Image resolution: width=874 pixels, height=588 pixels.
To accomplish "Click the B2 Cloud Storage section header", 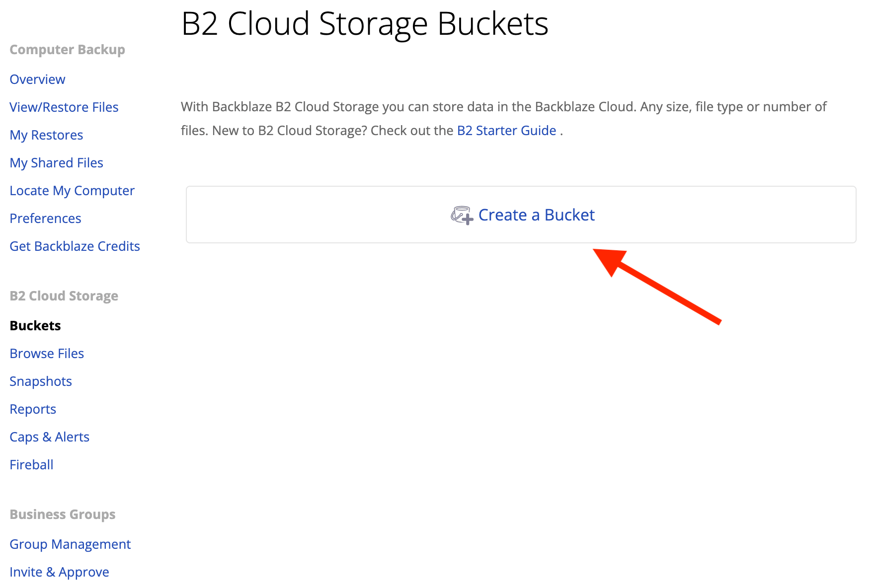I will point(64,295).
